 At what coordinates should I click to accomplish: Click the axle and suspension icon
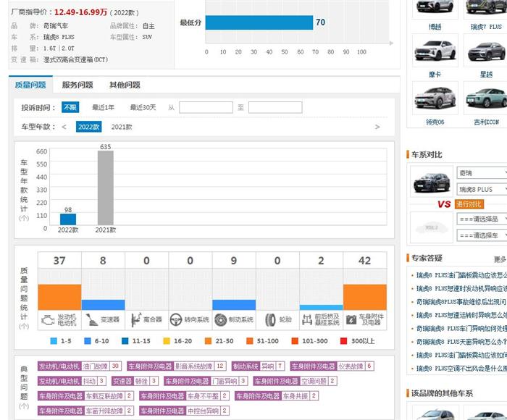[307, 320]
